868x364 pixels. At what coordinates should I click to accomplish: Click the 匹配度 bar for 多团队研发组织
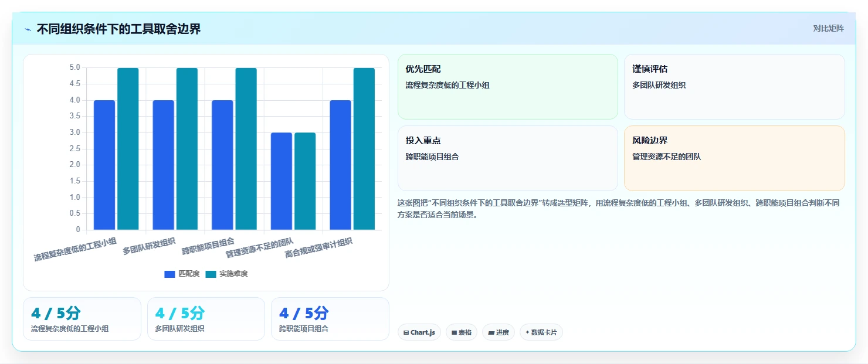(x=164, y=165)
